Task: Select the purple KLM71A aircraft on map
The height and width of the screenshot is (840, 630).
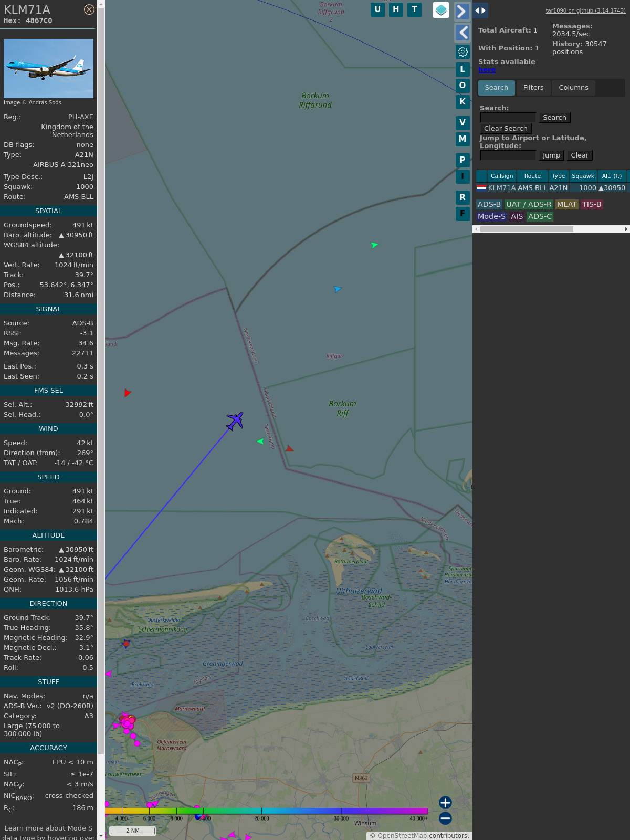Action: 235,421
